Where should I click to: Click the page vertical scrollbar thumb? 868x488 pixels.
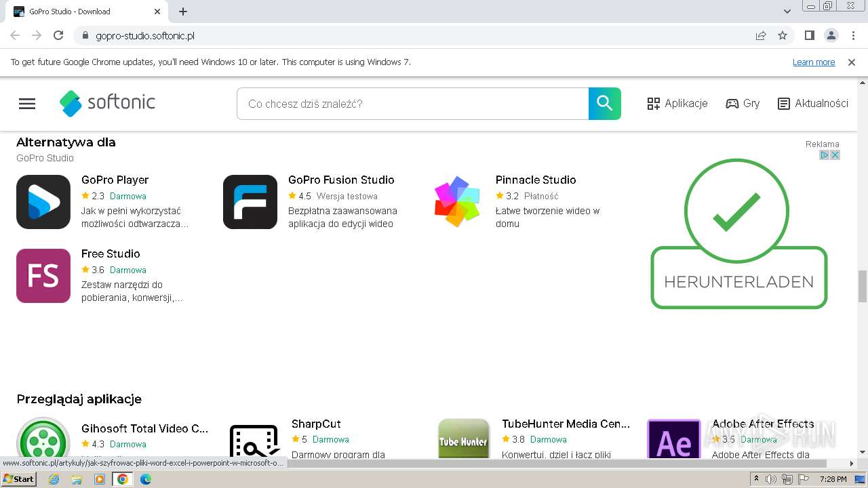click(863, 286)
